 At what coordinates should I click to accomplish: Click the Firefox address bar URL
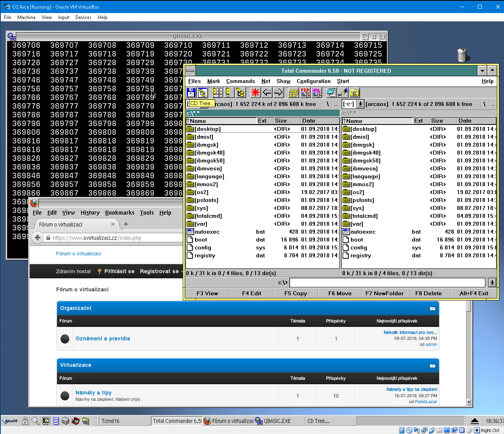[x=97, y=238]
